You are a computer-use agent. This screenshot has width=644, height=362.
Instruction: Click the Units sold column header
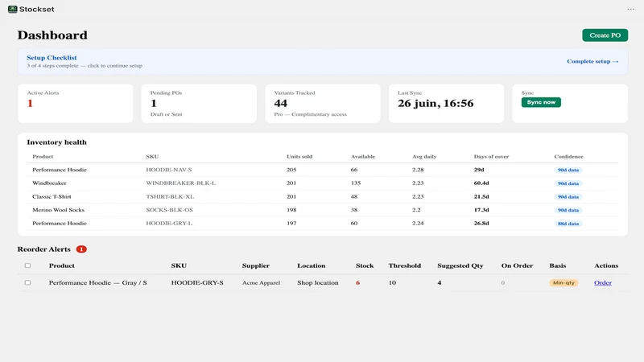[x=299, y=156]
